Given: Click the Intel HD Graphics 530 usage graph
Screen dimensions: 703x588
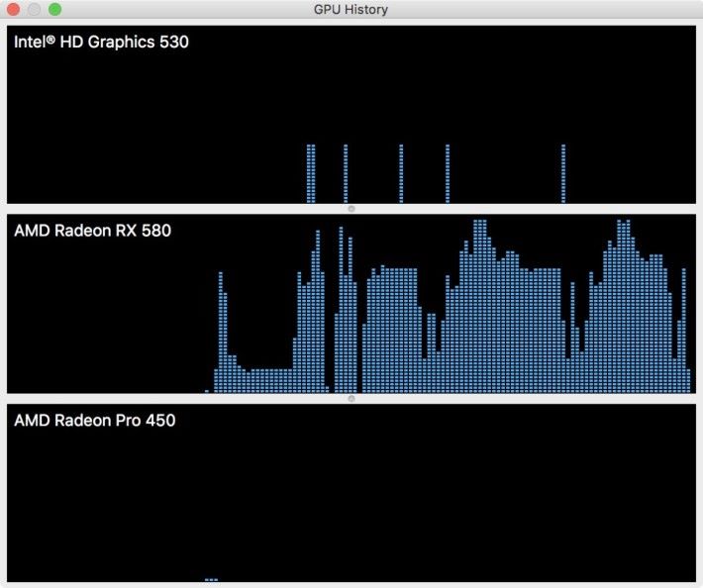Looking at the screenshot, I should (351, 114).
